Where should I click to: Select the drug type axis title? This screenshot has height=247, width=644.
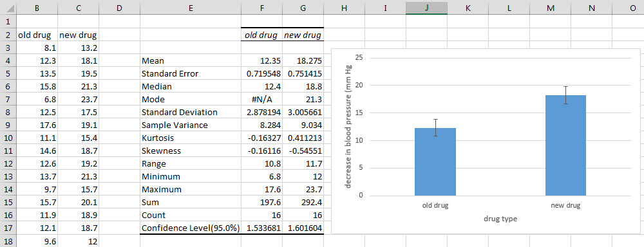pyautogui.click(x=500, y=219)
